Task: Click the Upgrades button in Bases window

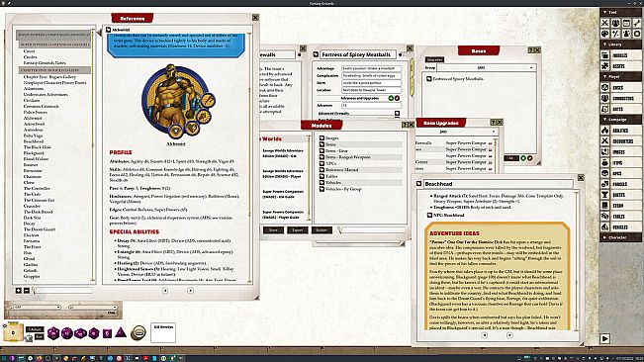Action: click(434, 59)
